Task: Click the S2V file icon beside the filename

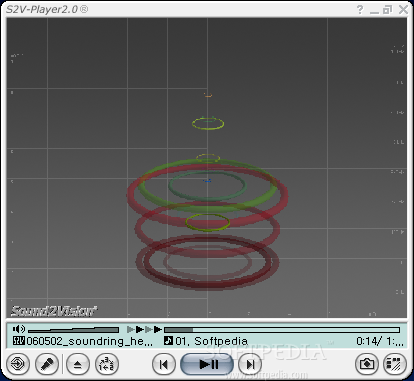Action: point(19,341)
